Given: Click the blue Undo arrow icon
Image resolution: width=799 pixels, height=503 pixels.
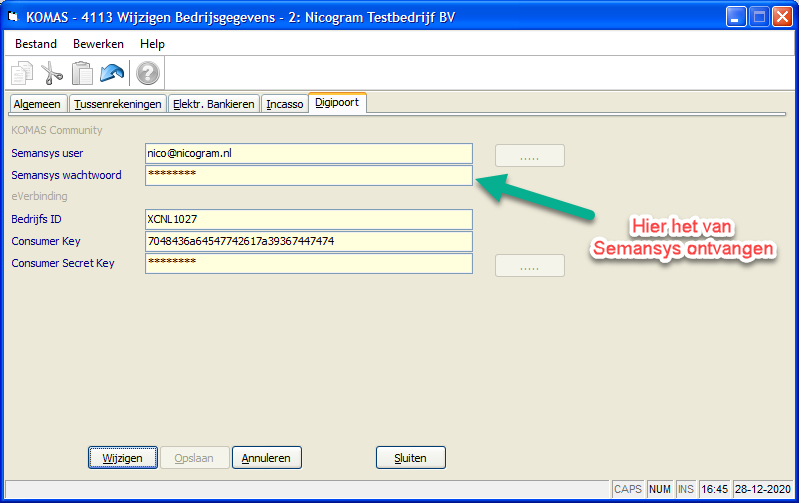Looking at the screenshot, I should (112, 73).
